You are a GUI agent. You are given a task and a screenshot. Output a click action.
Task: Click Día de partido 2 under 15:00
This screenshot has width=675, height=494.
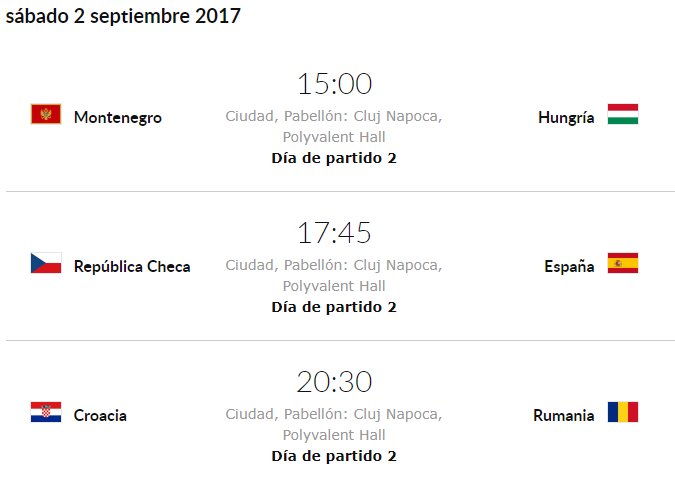pyautogui.click(x=334, y=158)
